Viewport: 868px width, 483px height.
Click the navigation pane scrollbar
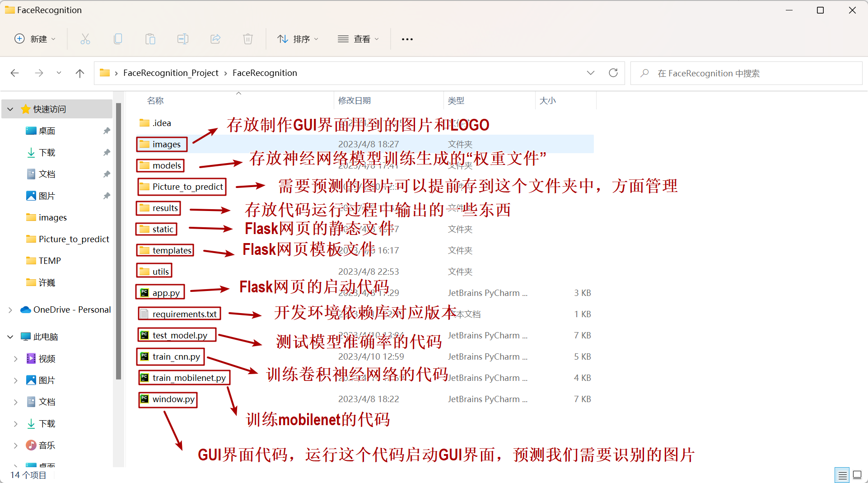coord(118,241)
